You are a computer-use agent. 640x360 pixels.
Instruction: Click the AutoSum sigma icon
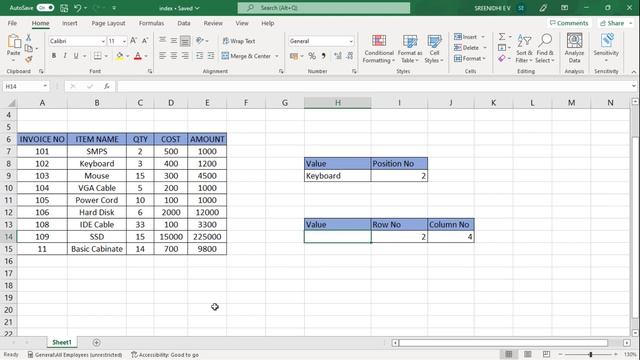[x=502, y=37]
